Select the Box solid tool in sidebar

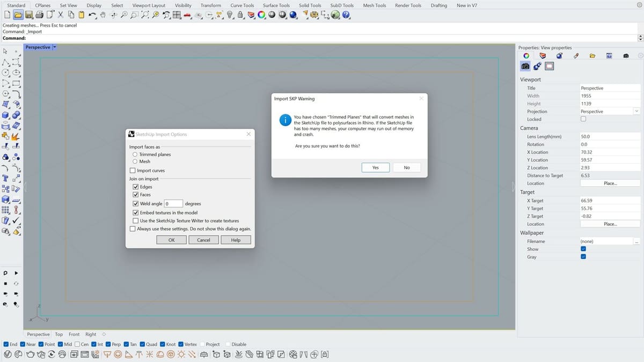click(x=5, y=114)
